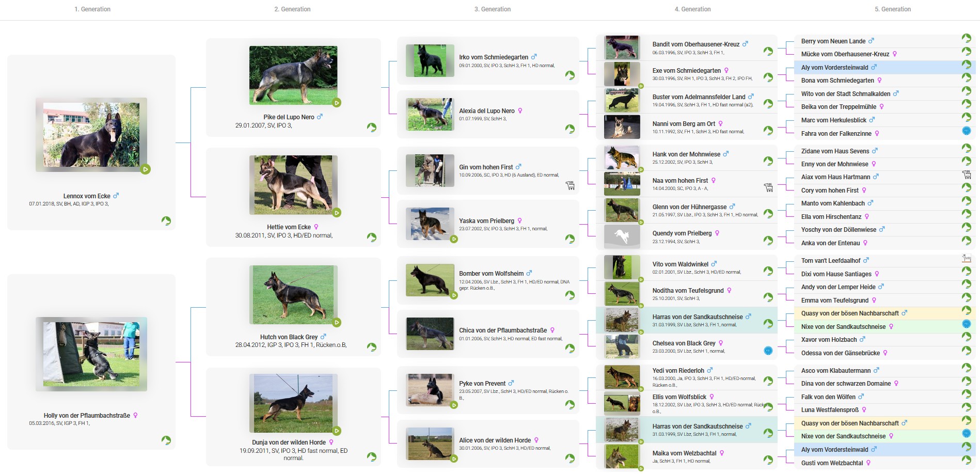Select the 5. Generation column header
The width and height of the screenshot is (980, 474).
(892, 9)
